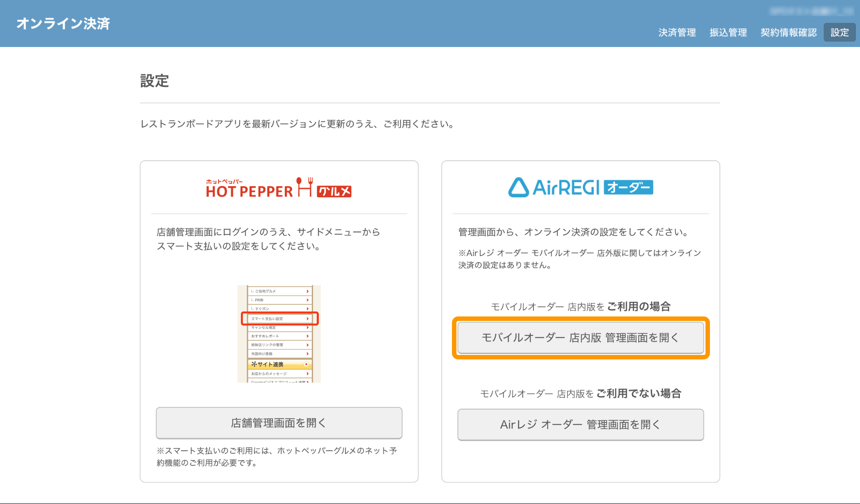Click Airレジ オーダー 管理画面を開く button

[580, 424]
